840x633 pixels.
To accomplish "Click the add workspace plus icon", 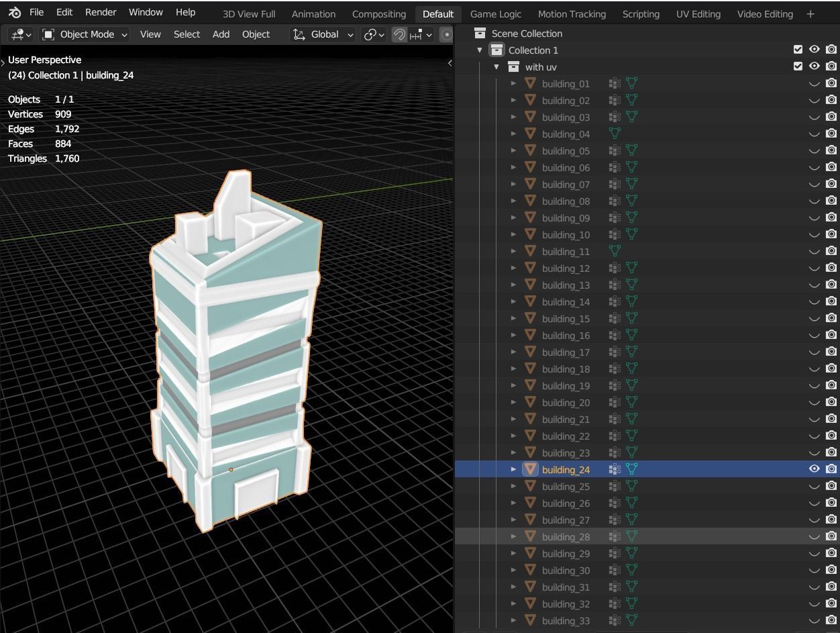I will pyautogui.click(x=810, y=13).
